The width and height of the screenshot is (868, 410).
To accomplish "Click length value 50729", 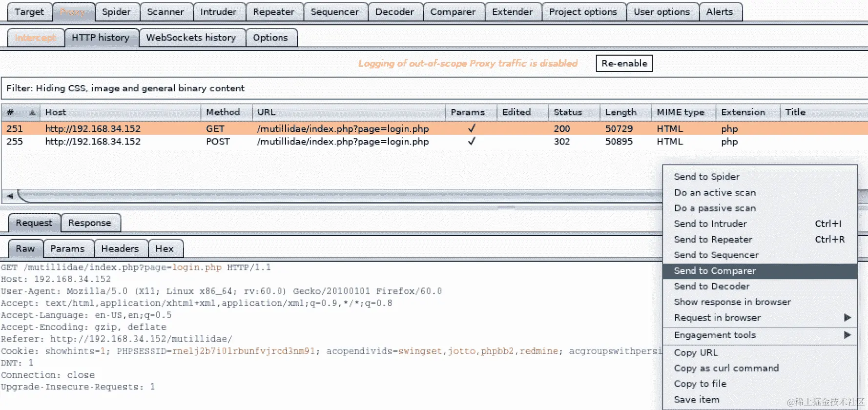I will (619, 128).
